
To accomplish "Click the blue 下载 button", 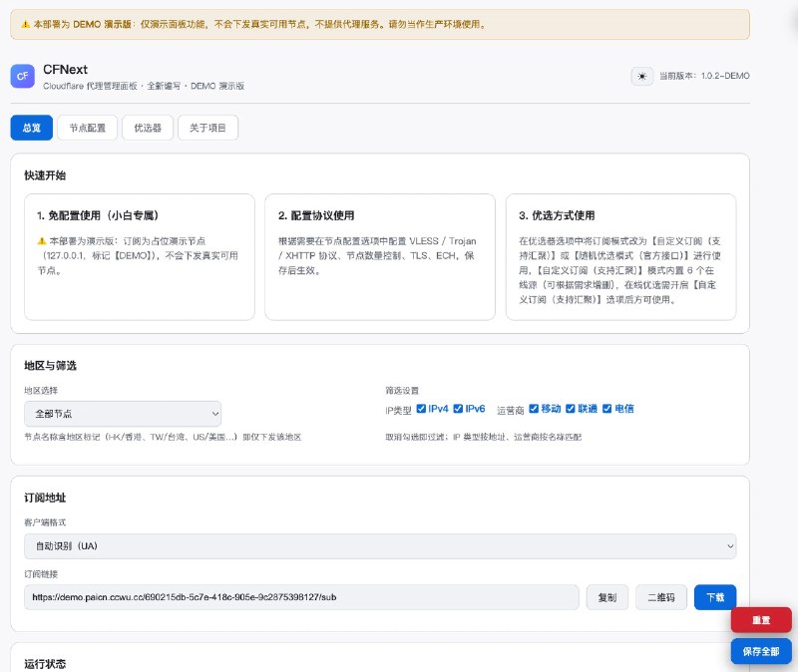I will 715,597.
